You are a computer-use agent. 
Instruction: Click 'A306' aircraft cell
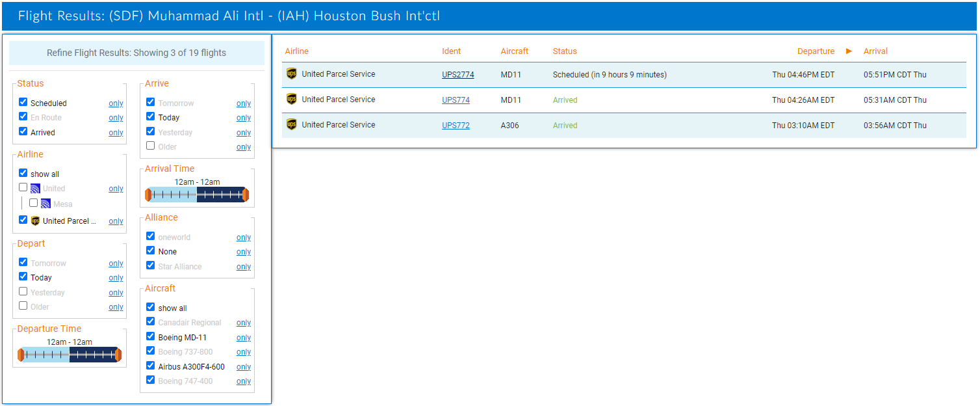pos(509,126)
